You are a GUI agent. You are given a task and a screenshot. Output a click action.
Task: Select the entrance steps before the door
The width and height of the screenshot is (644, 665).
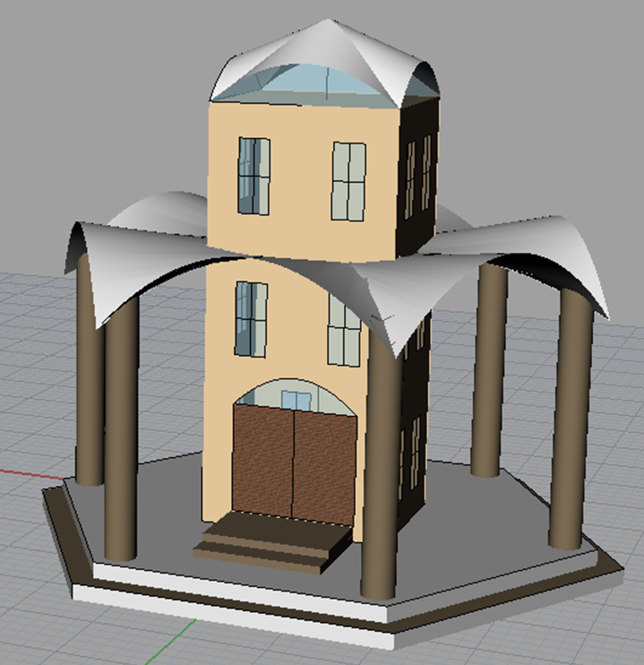click(x=273, y=543)
